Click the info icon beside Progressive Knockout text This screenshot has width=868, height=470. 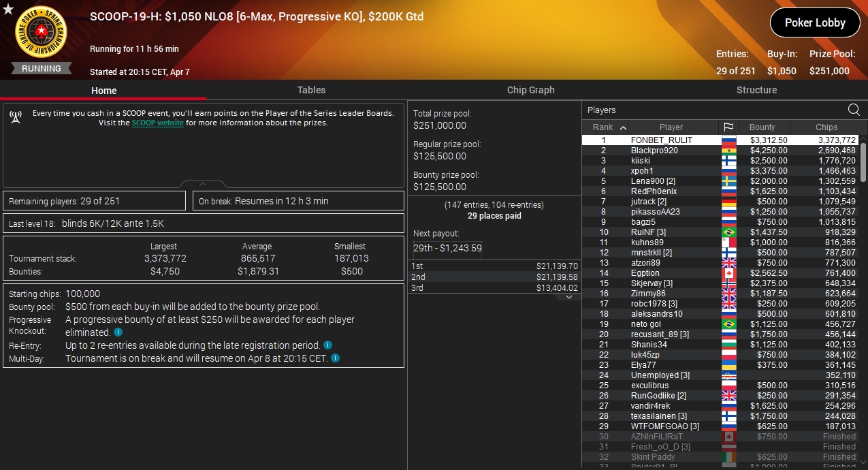[x=118, y=332]
